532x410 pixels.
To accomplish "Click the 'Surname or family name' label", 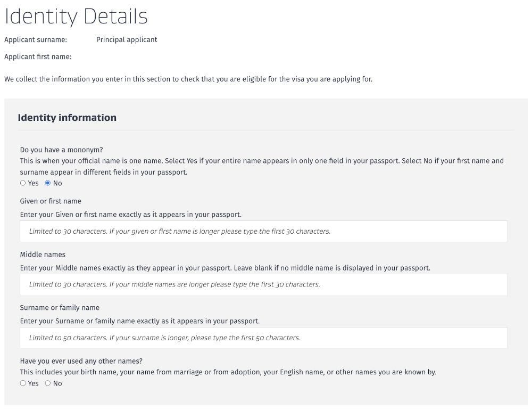I will 60,308.
